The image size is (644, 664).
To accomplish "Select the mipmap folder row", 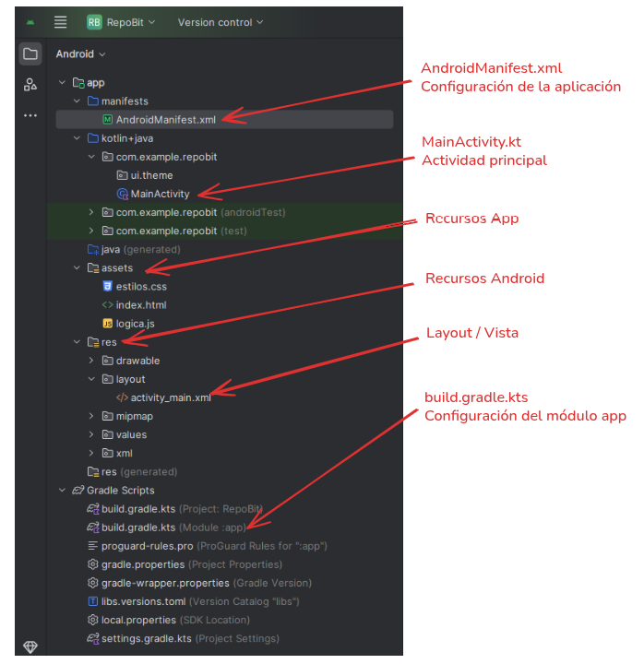I will click(135, 416).
